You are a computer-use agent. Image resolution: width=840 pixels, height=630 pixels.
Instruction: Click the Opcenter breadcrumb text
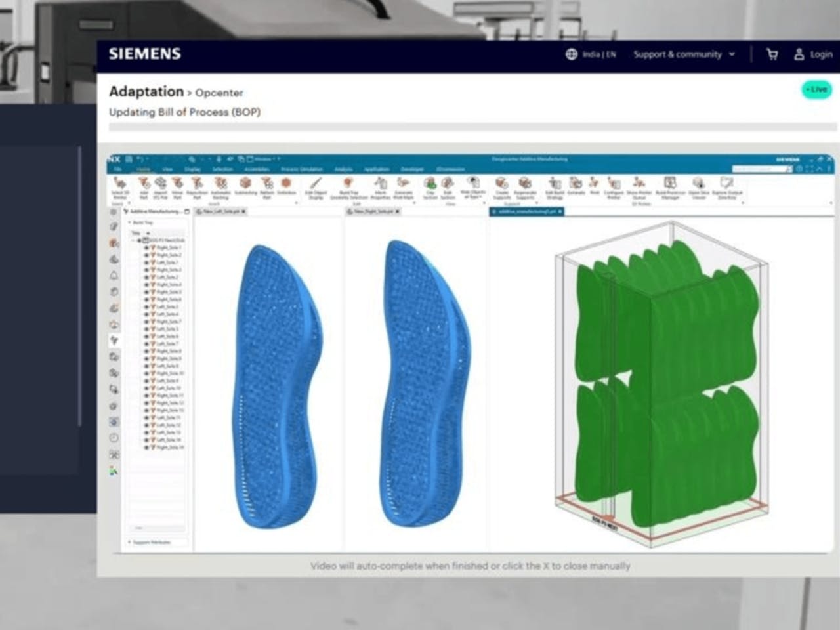coord(219,93)
